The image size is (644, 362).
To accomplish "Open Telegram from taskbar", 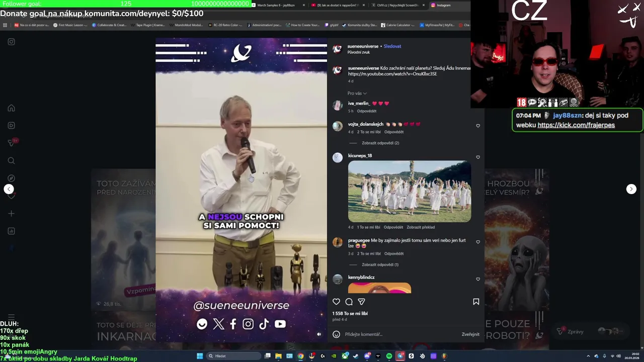I will [400, 356].
